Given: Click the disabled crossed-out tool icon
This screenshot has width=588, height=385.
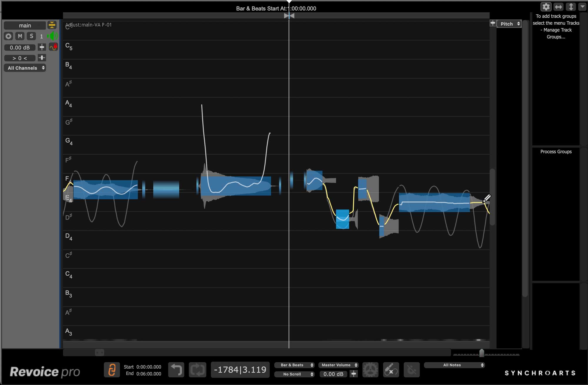Looking at the screenshot, I should point(412,370).
